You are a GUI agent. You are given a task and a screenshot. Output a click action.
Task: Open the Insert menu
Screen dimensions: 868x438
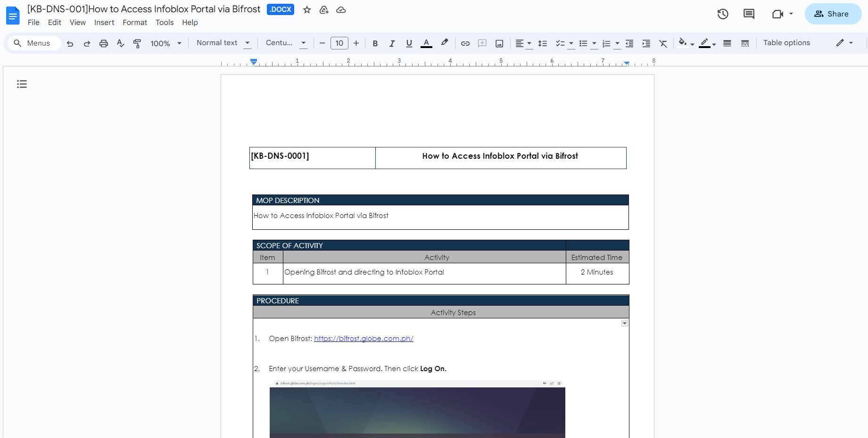point(104,23)
